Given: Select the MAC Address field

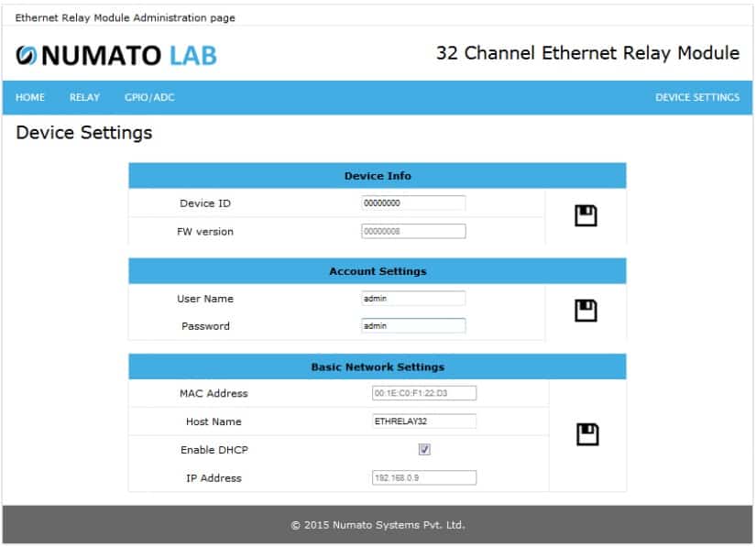Looking at the screenshot, I should coord(423,394).
